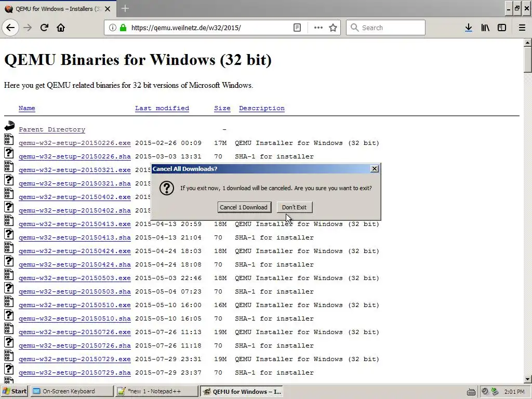Click unknown-file icon beside 20150226.sha
The image size is (532, 399).
(x=9, y=153)
